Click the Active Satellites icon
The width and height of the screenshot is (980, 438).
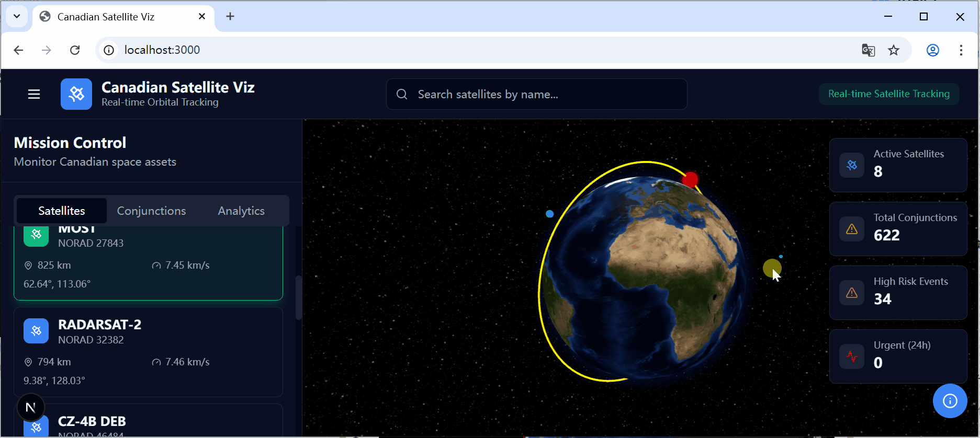click(852, 165)
